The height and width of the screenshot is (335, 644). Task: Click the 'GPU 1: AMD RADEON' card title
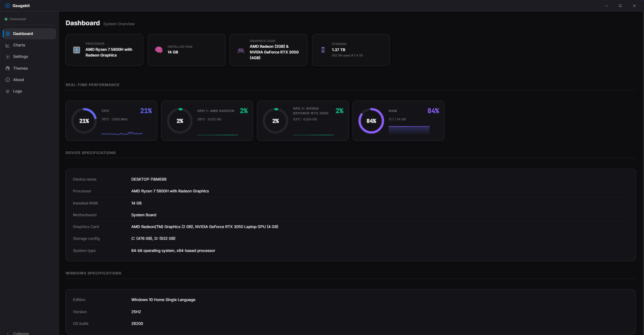click(216, 111)
